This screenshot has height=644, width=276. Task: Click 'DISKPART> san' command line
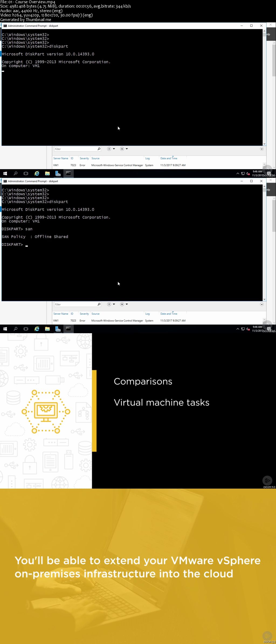pyautogui.click(x=17, y=229)
